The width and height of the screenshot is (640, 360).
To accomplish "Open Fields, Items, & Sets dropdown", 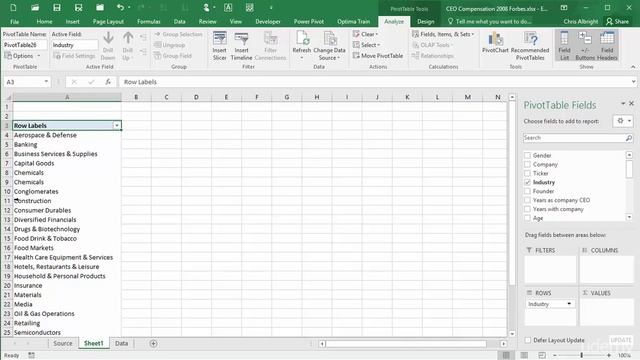I will pyautogui.click(x=443, y=34).
